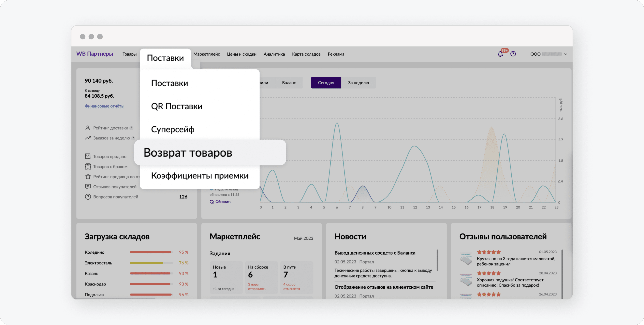This screenshot has width=644, height=325.
Task: Click the help question mark icon in header
Action: pyautogui.click(x=513, y=54)
